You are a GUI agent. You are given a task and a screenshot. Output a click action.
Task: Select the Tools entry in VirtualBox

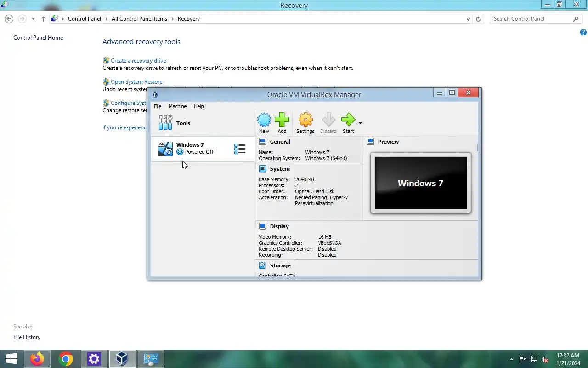tap(202, 123)
